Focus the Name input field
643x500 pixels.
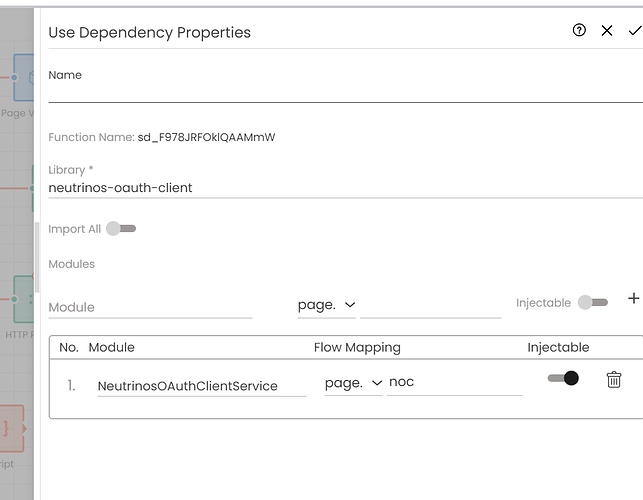pos(346,93)
